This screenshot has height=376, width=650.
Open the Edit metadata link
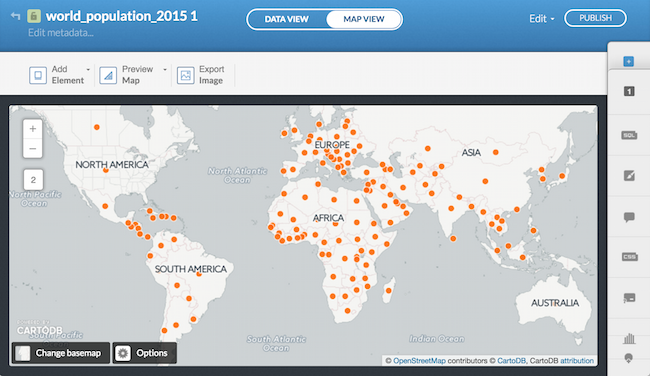(x=61, y=33)
